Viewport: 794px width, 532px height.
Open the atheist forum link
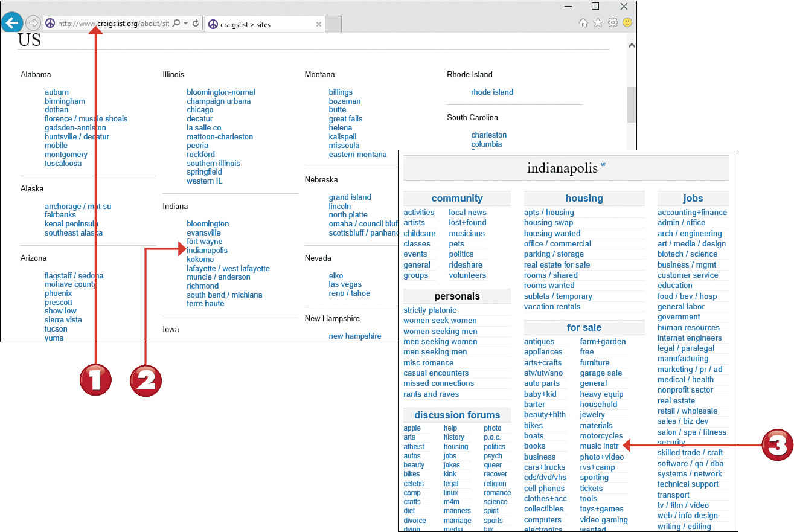tap(414, 447)
